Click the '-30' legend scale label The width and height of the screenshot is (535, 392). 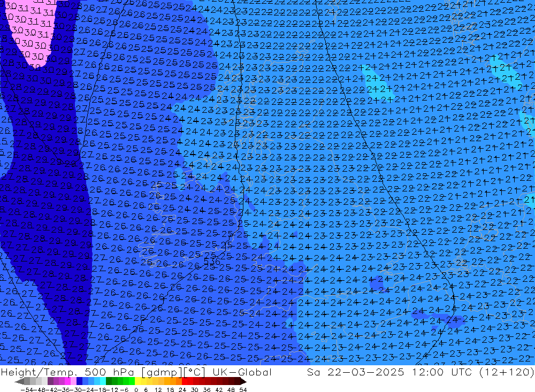point(76,390)
